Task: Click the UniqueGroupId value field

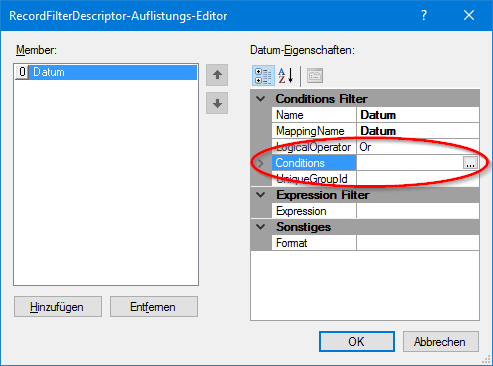Action: point(418,179)
